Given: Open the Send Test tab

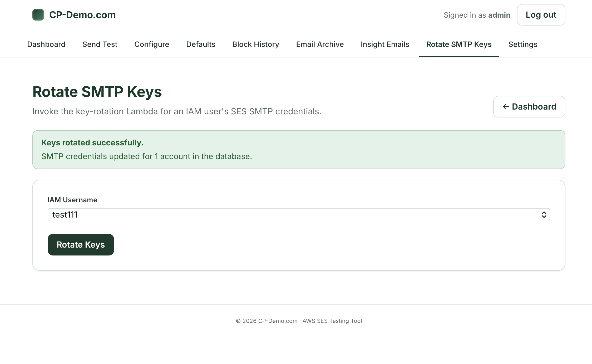Looking at the screenshot, I should coord(100,44).
